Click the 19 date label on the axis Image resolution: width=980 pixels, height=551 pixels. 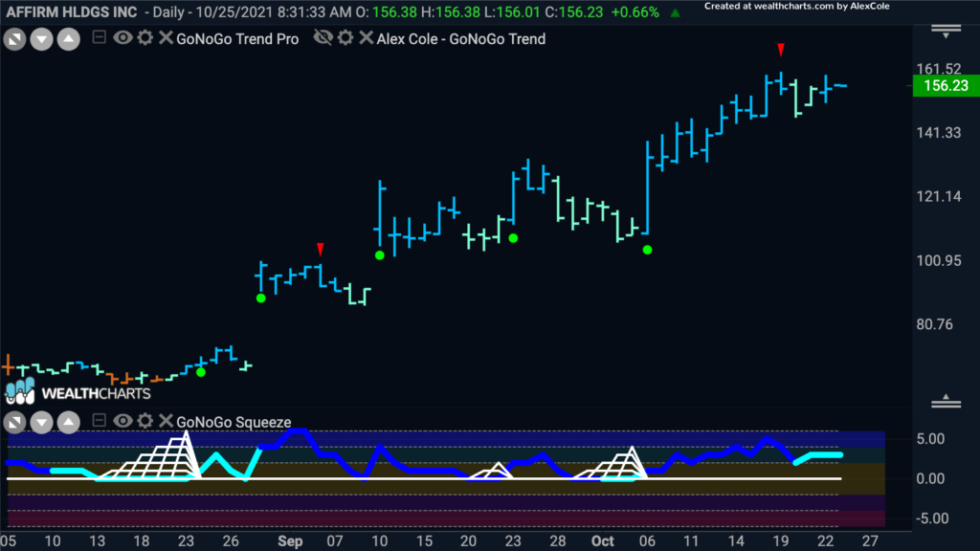coord(781,541)
